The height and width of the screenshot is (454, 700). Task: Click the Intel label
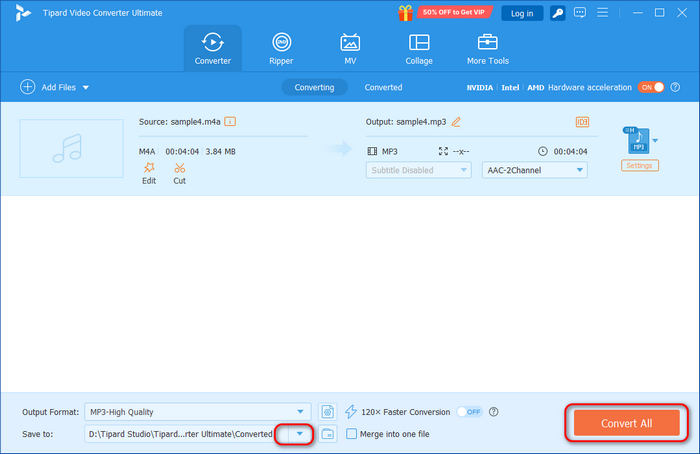[510, 87]
